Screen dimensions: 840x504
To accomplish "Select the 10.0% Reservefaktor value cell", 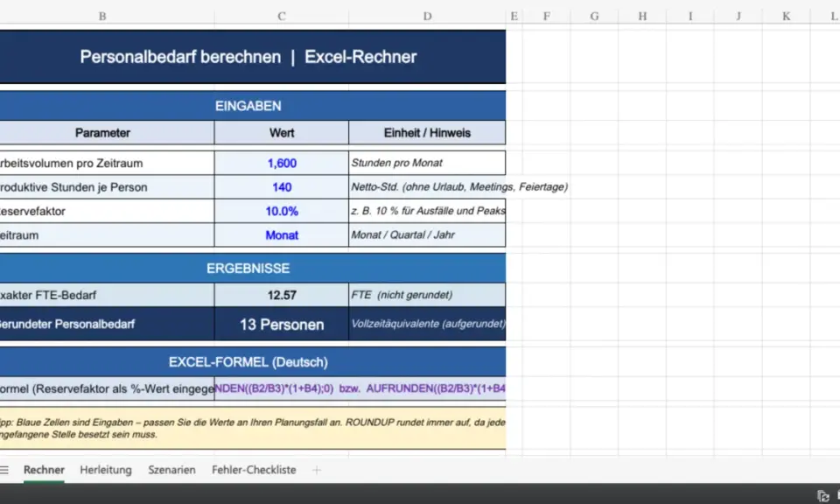I will click(x=282, y=211).
